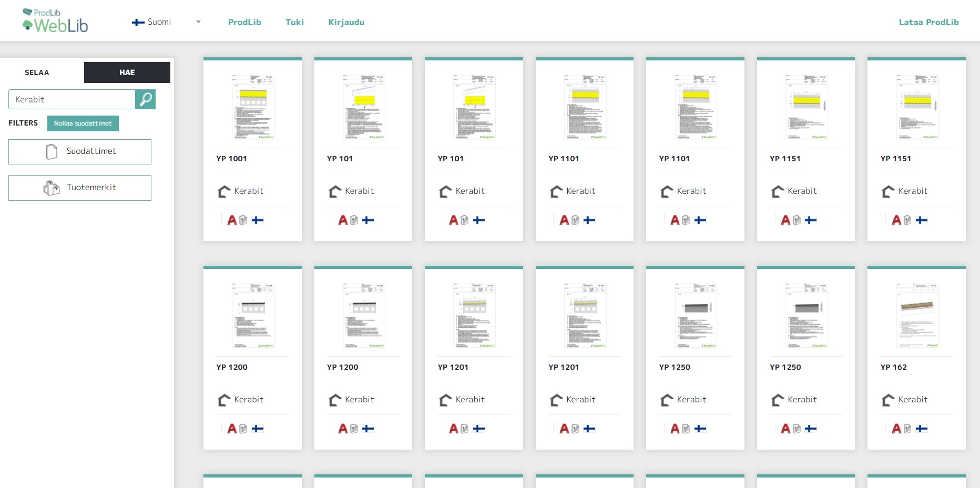Open the Tuki support link
The width and height of the screenshot is (980, 488).
click(294, 22)
